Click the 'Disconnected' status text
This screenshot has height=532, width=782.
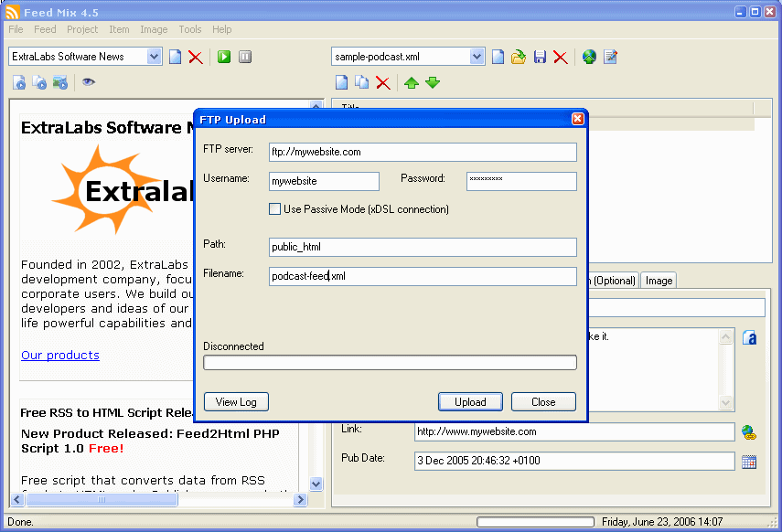pyautogui.click(x=234, y=346)
